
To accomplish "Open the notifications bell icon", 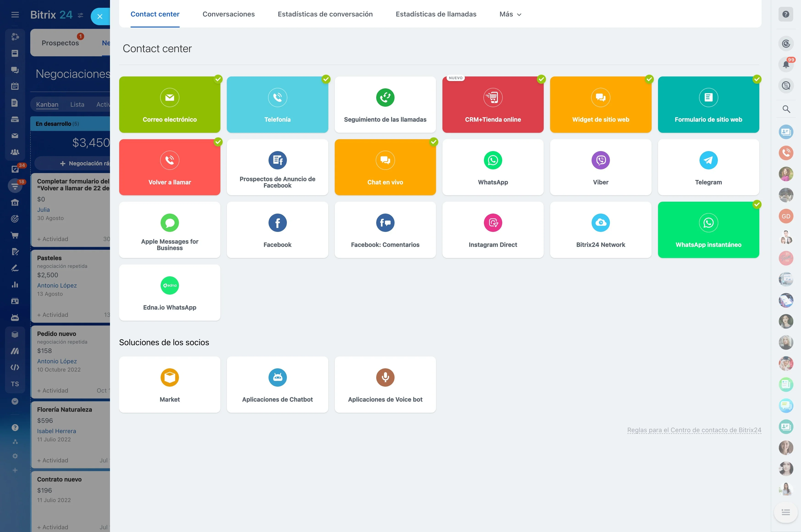I will [x=786, y=65].
